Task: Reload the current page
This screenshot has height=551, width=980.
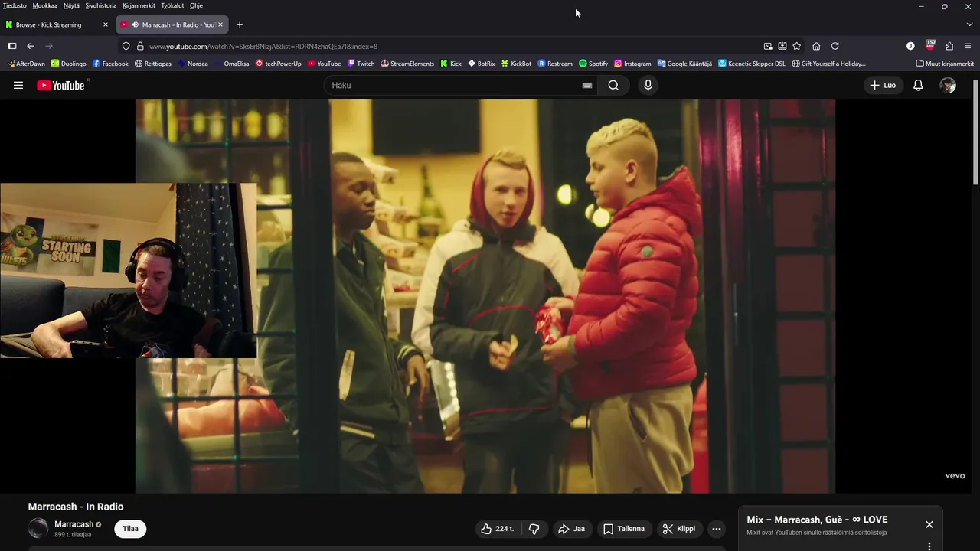Action: point(835,46)
